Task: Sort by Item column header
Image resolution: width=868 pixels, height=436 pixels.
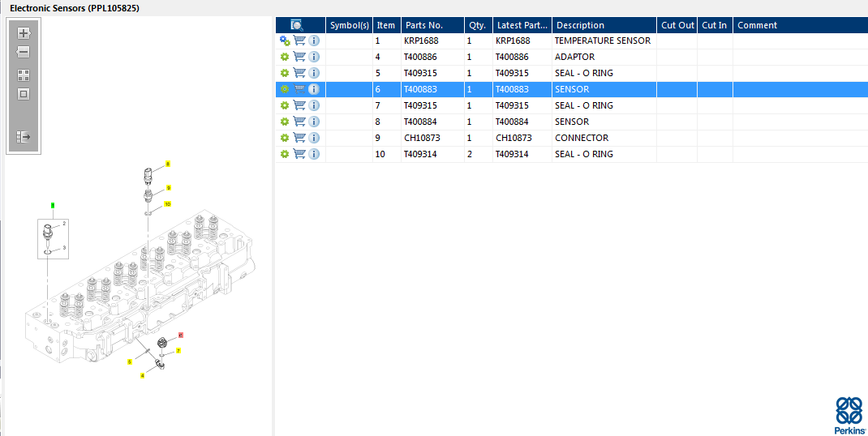Action: (387, 25)
